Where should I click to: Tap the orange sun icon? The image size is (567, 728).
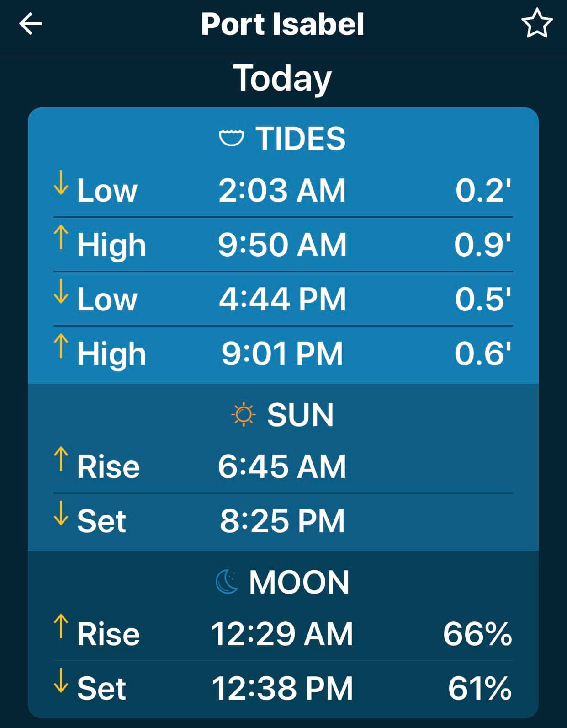click(x=244, y=414)
